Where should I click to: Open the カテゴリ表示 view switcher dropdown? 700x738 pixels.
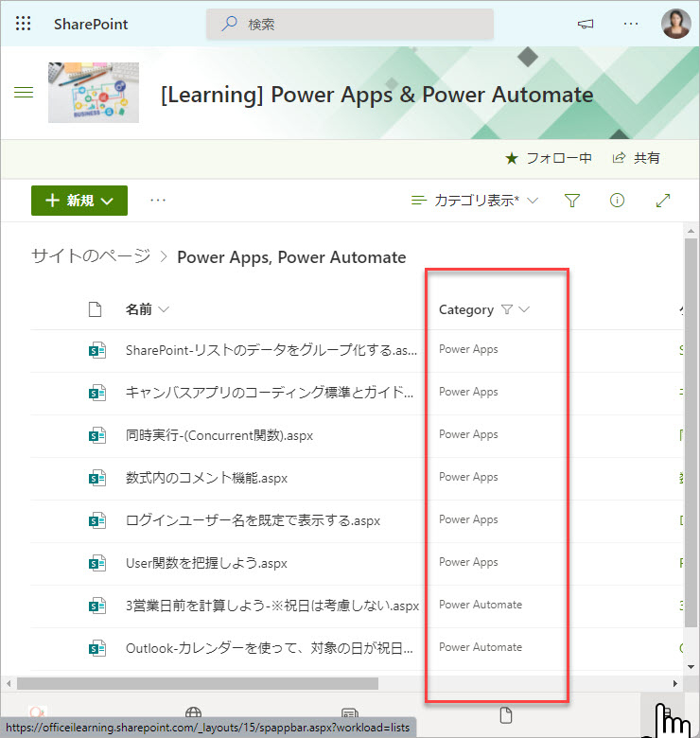tap(475, 201)
